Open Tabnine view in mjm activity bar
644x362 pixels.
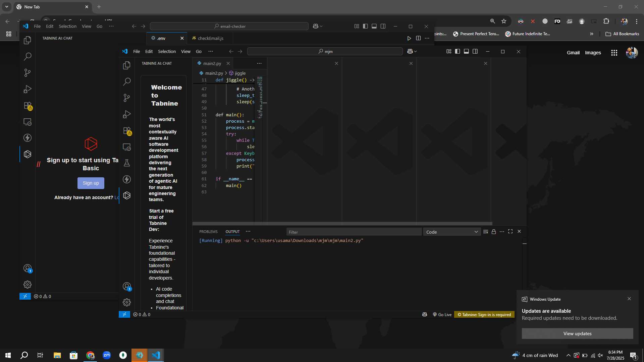(x=127, y=195)
